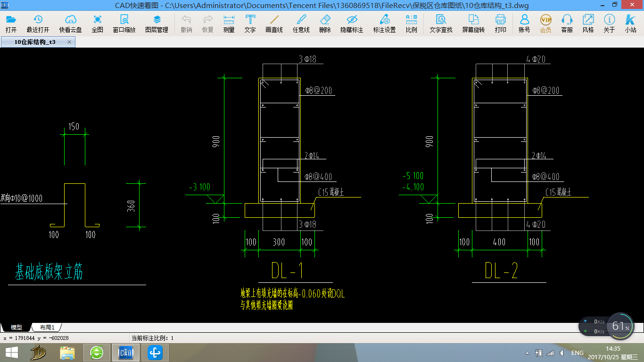
Task: Click the VIP 会员 membership icon
Action: point(545,24)
